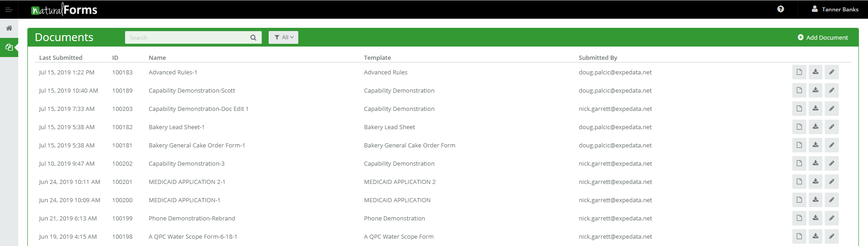Edit A QPC Water Scope Form-6-18-1
868x246 pixels.
tap(832, 236)
